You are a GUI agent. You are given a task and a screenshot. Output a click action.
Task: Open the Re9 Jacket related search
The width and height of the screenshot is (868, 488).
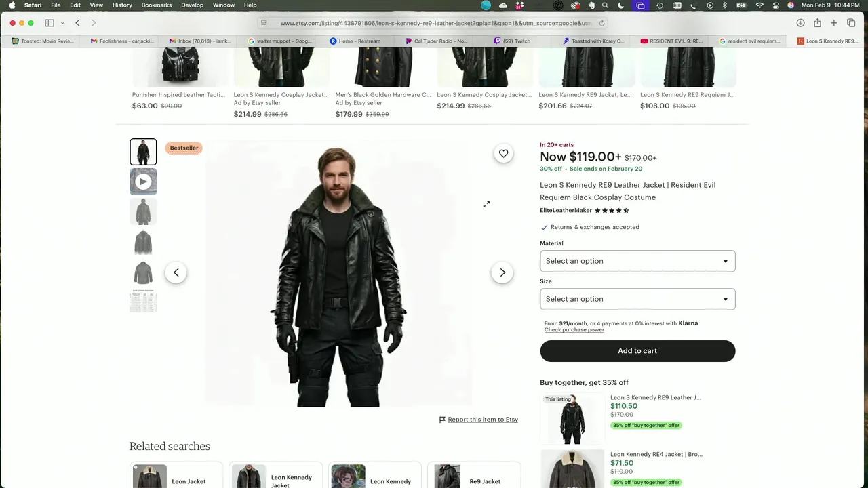click(x=474, y=476)
